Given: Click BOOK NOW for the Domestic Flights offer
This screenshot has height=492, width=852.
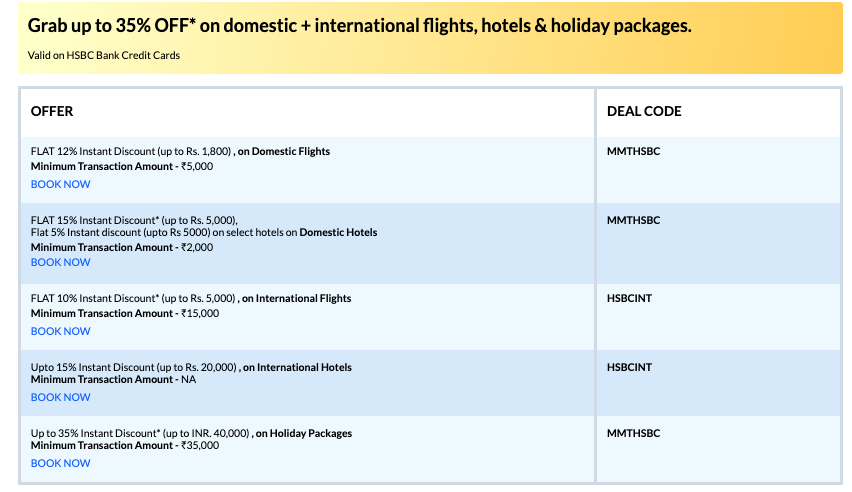Looking at the screenshot, I should (60, 184).
